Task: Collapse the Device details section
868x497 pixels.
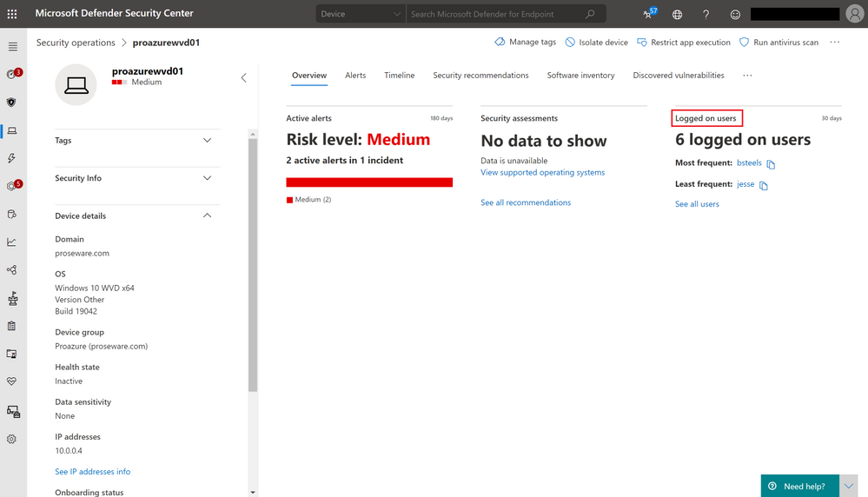Action: 207,216
